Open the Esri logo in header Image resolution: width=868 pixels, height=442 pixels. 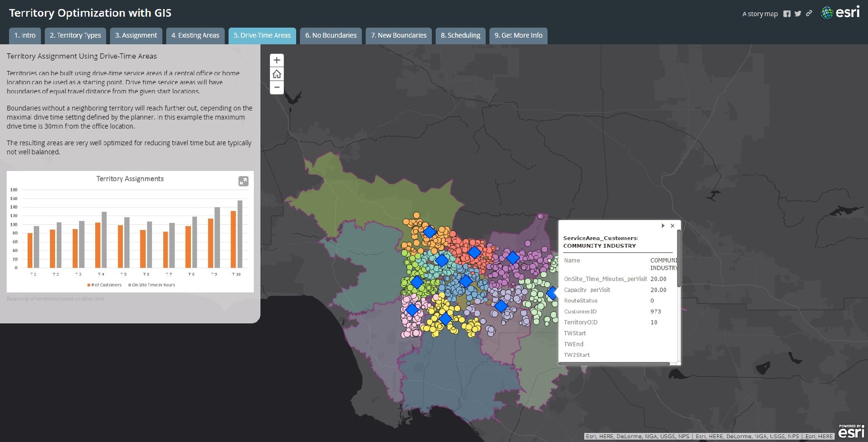[840, 12]
